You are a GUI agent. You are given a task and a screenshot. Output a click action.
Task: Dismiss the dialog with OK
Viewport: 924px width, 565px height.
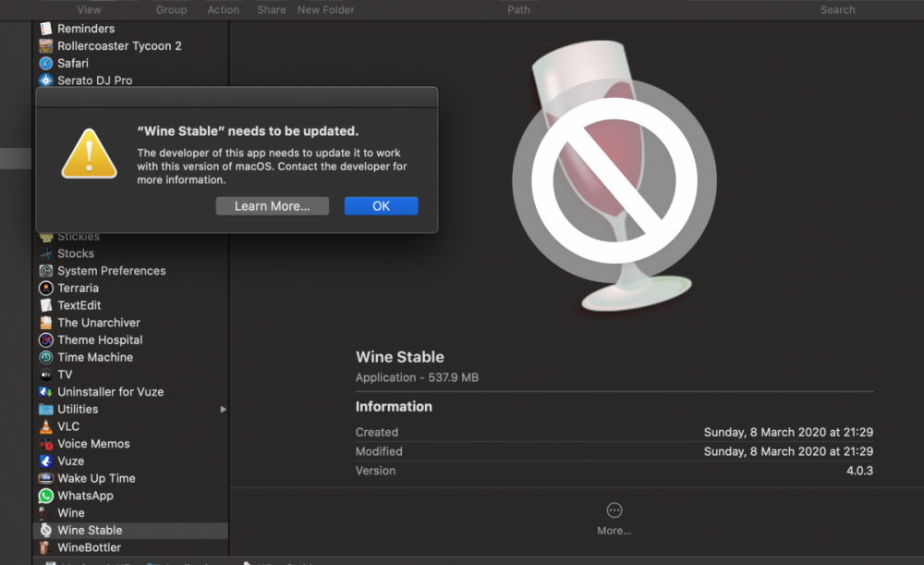[x=381, y=205]
